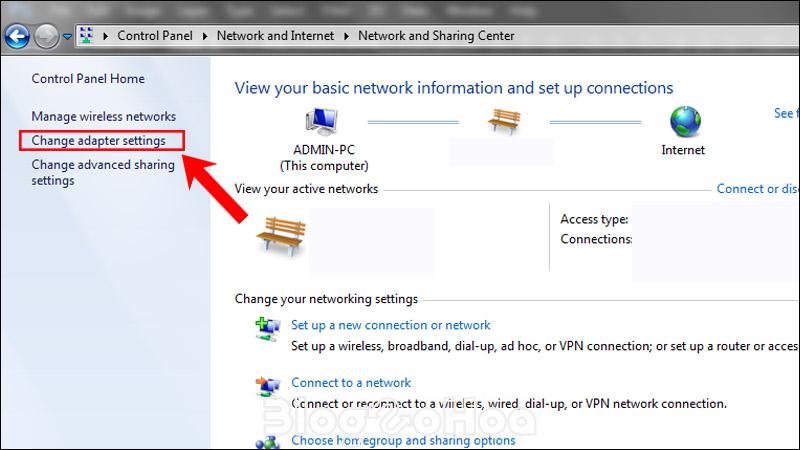The width and height of the screenshot is (800, 450).
Task: Expand the arrow after Network and Internet
Action: (x=346, y=36)
